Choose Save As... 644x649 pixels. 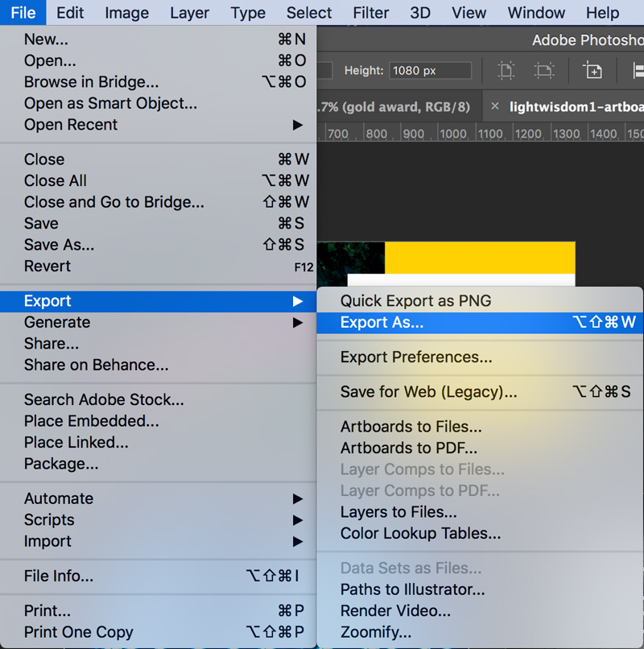pyautogui.click(x=158, y=245)
